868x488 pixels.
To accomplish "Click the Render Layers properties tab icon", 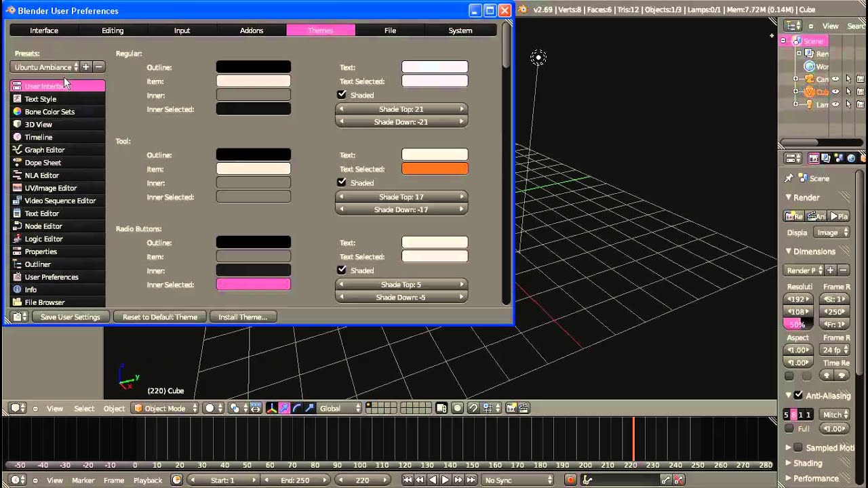I will coord(826,159).
